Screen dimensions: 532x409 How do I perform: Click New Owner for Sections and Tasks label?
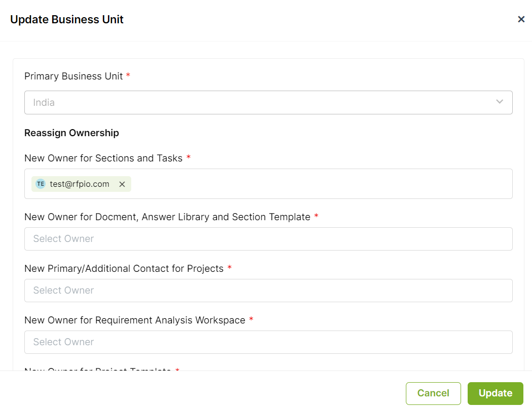pyautogui.click(x=103, y=158)
